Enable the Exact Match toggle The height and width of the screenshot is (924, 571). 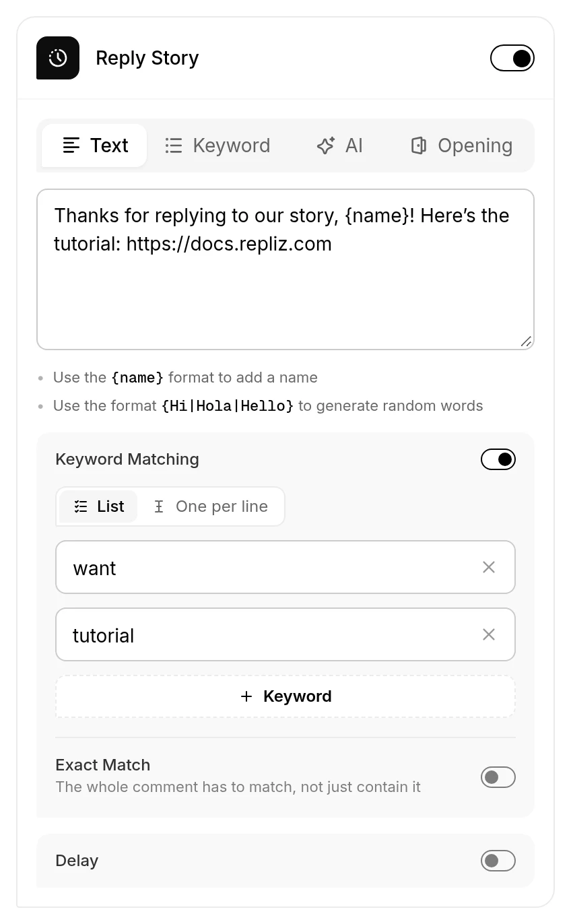pos(498,777)
